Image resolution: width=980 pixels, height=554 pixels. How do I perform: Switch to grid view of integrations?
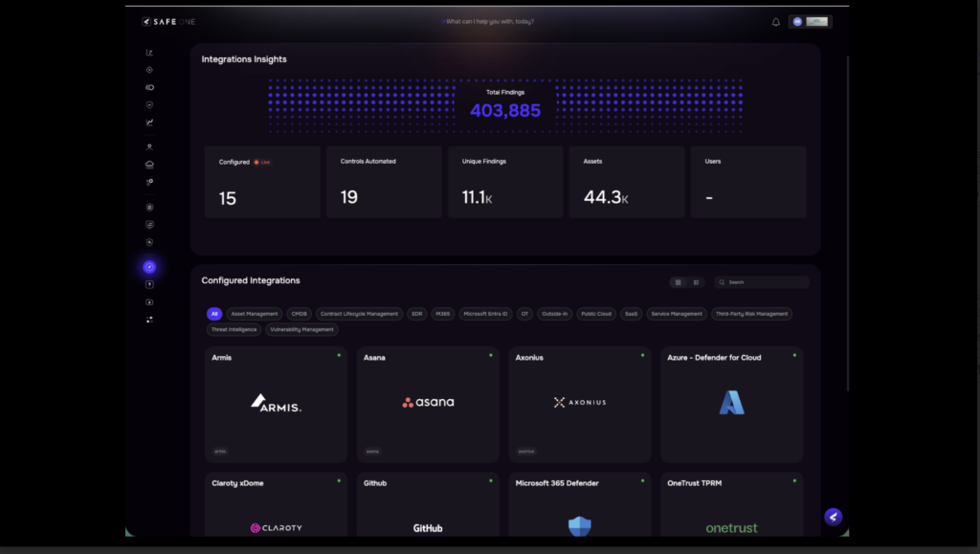pyautogui.click(x=679, y=282)
